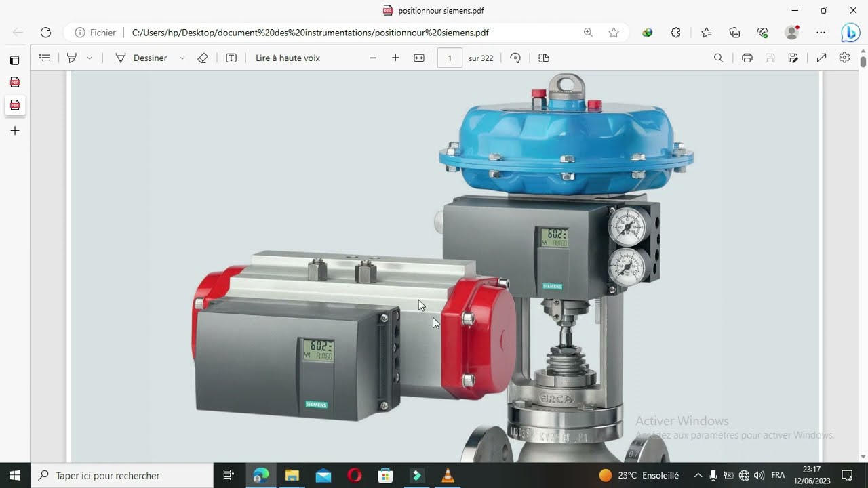
Task: Click the tab actions menu icon in sidebar
Action: [x=14, y=60]
